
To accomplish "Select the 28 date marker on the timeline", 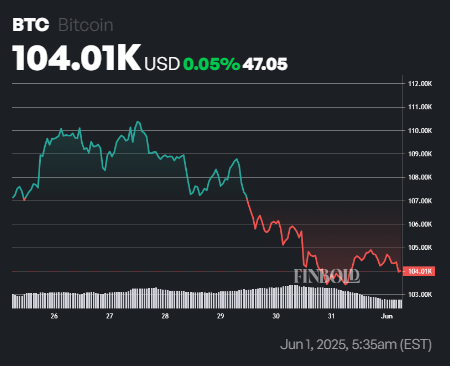I will click(x=165, y=316).
